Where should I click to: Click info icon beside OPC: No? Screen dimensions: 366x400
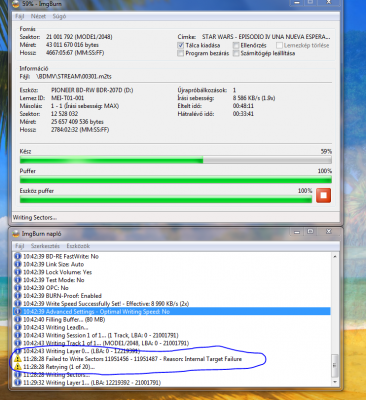[18, 288]
